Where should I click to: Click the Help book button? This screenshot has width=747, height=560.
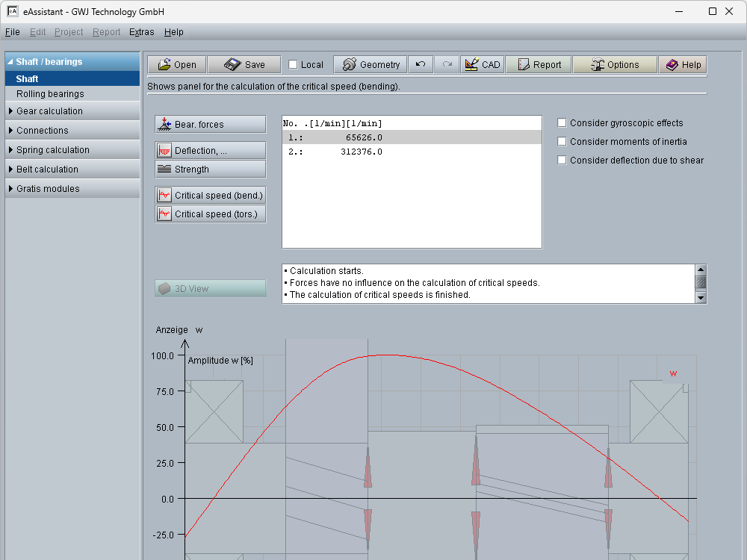[683, 65]
